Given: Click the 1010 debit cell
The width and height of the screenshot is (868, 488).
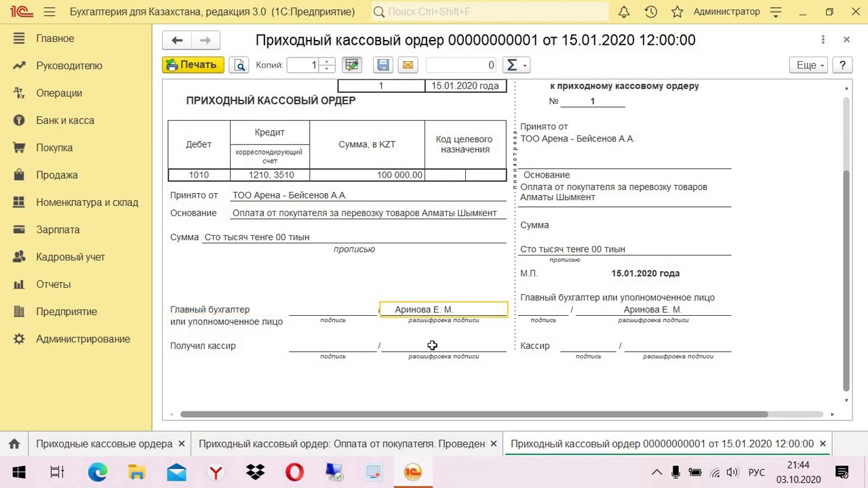Looking at the screenshot, I should pyautogui.click(x=199, y=175).
